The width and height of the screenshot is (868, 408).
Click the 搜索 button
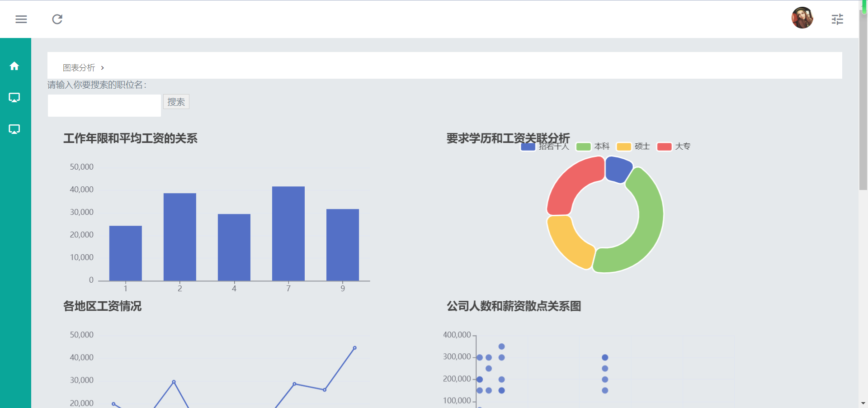tap(176, 102)
